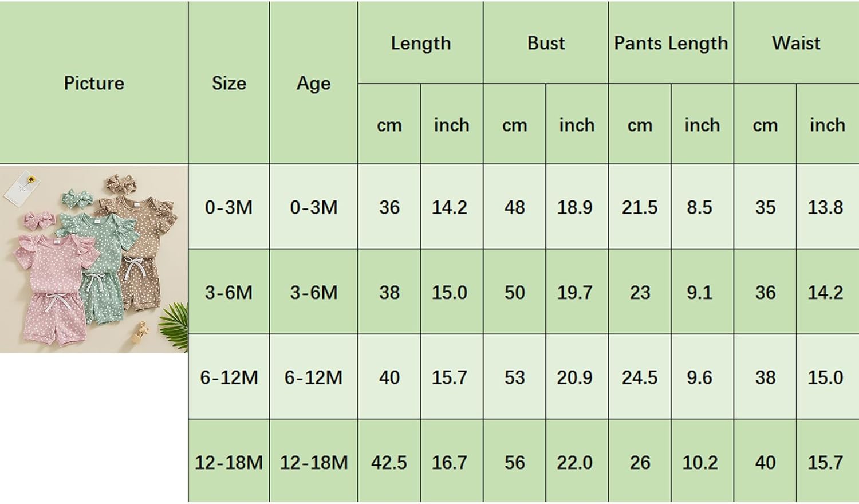Click the "Pants Length" header cell
This screenshot has height=504, width=859.
(671, 43)
